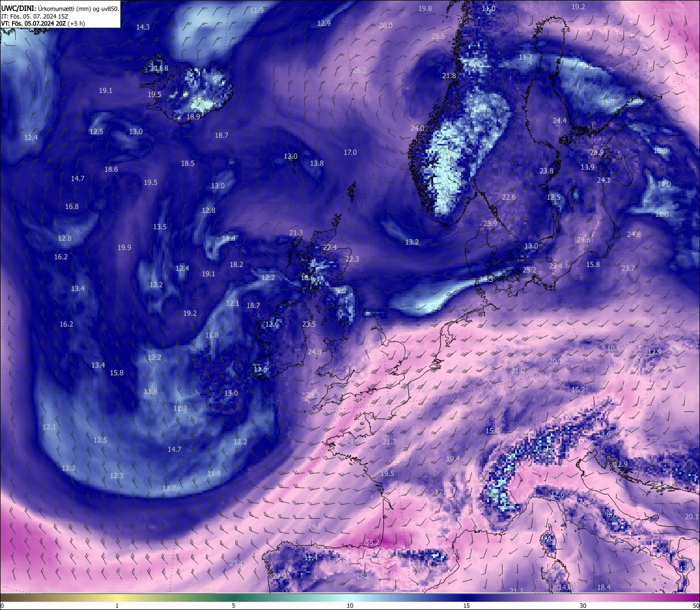Click the 13.6 value near the Alps

[x=604, y=434]
